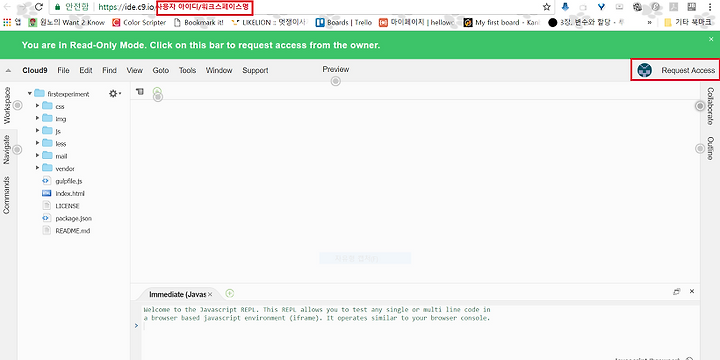Viewport: 720px width, 360px height.
Task: Open the Tools menu
Action: coord(187,70)
